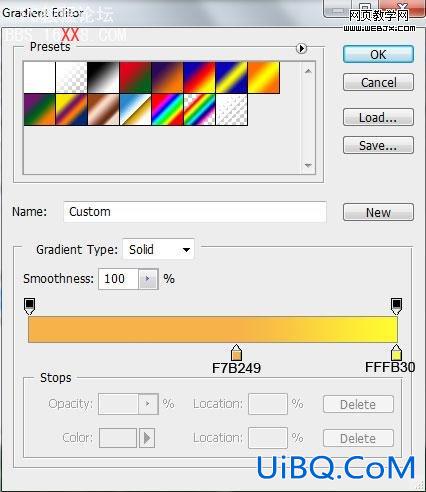Click the Cancel button
This screenshot has height=492, width=426.
click(378, 82)
